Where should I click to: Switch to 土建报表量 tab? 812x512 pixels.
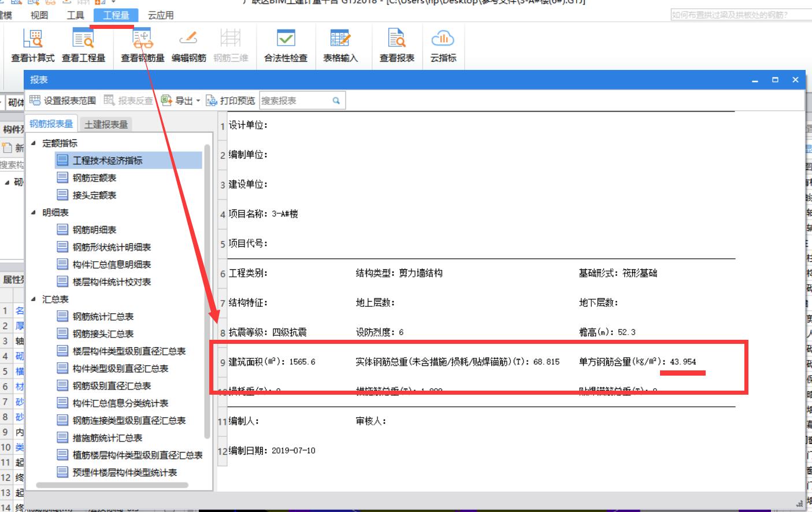[x=106, y=124]
